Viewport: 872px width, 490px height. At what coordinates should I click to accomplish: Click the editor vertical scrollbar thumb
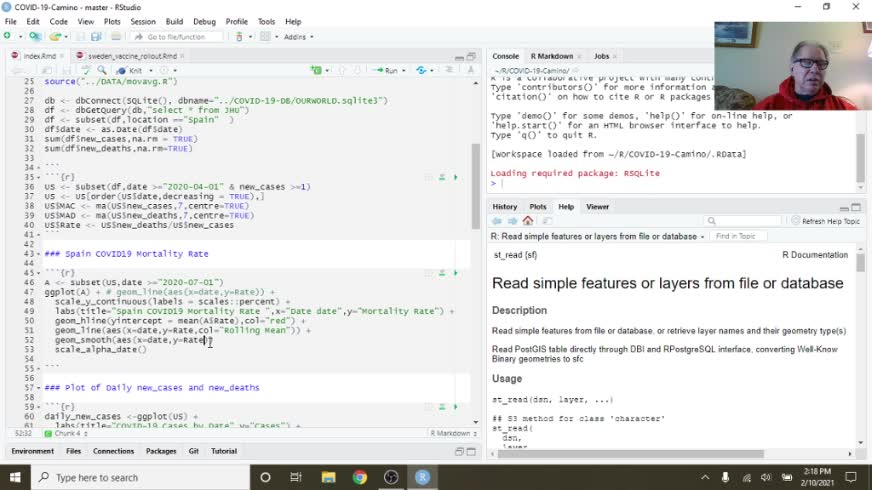click(475, 186)
